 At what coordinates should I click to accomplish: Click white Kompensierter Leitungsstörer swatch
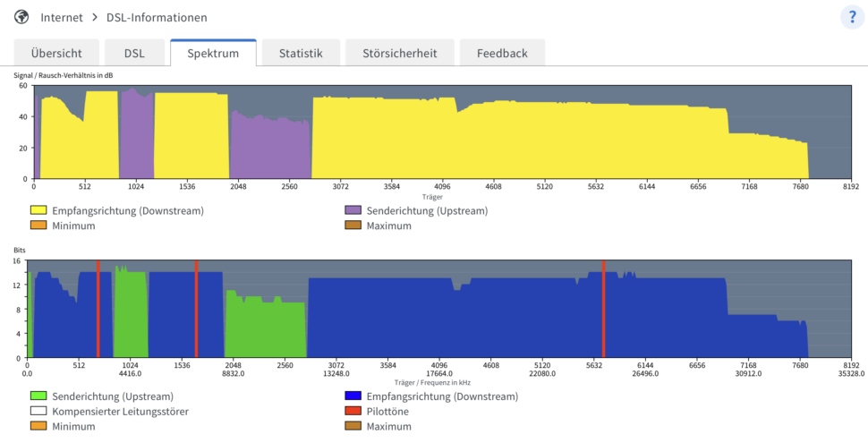(38, 412)
